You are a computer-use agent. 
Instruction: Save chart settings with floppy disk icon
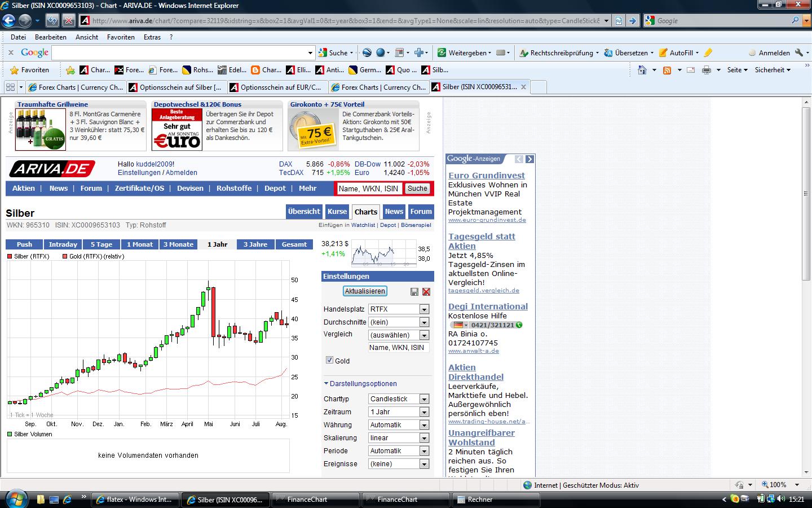click(414, 291)
